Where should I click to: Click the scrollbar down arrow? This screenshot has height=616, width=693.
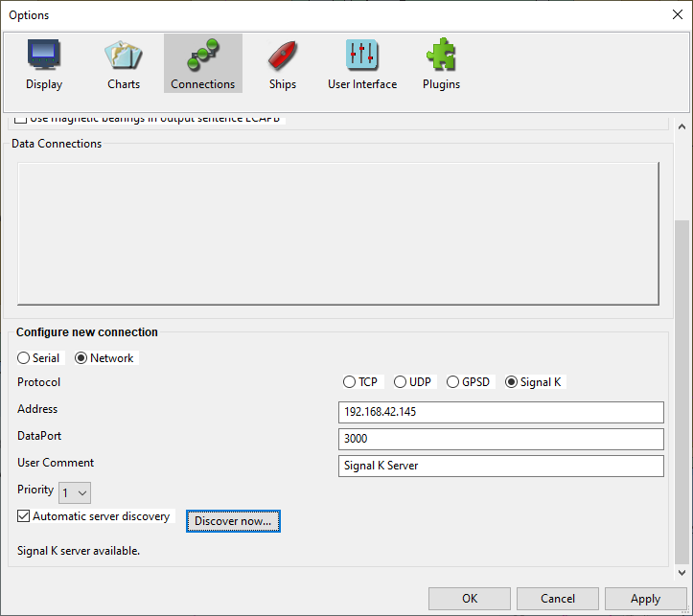[681, 573]
